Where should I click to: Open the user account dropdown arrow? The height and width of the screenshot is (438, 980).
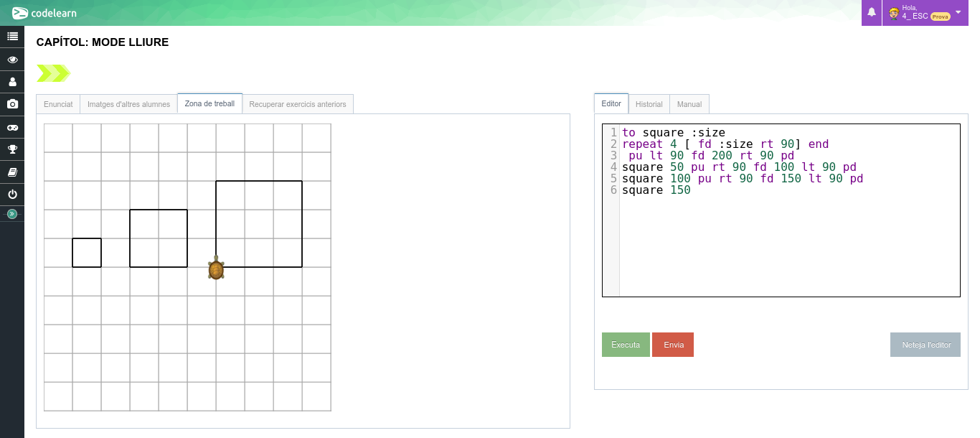[x=958, y=12]
